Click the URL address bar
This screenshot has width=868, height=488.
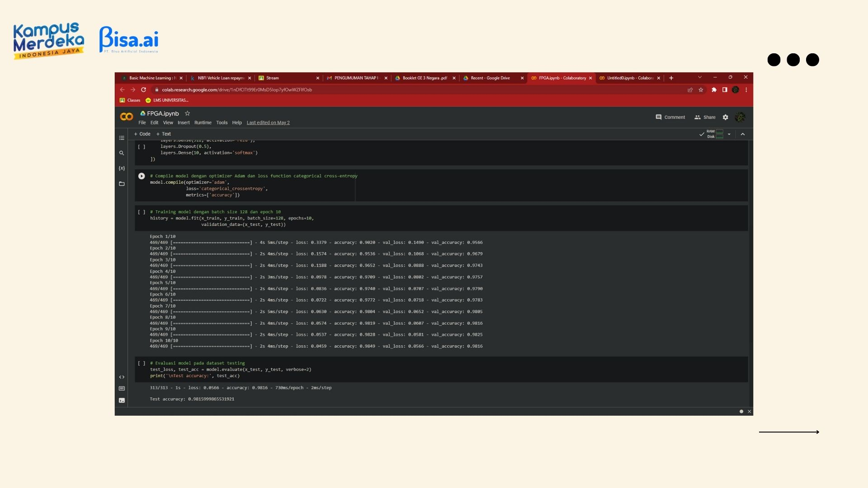420,90
